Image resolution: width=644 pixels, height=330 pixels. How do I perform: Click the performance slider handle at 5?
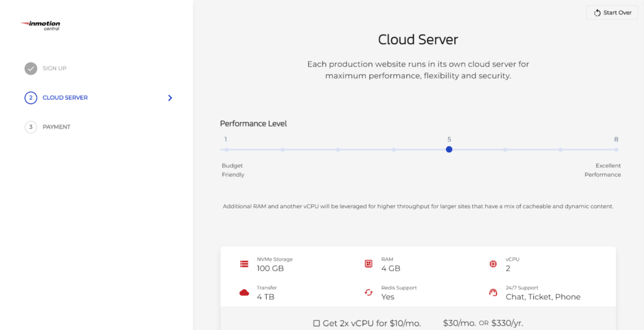(x=449, y=150)
